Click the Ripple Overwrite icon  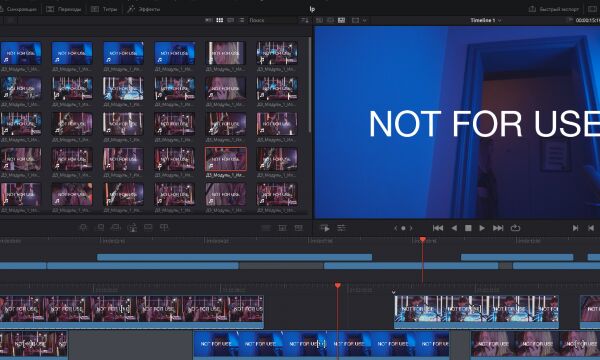click(x=116, y=228)
